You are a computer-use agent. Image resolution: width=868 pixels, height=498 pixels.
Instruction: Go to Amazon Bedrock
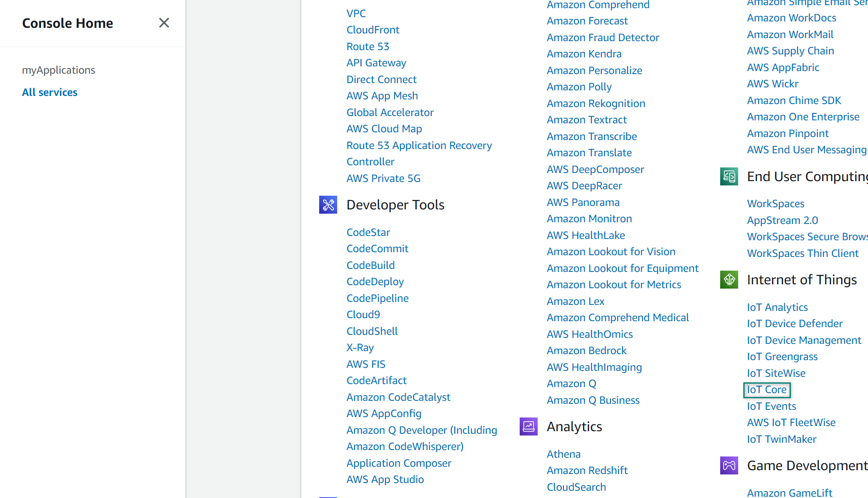[587, 350]
